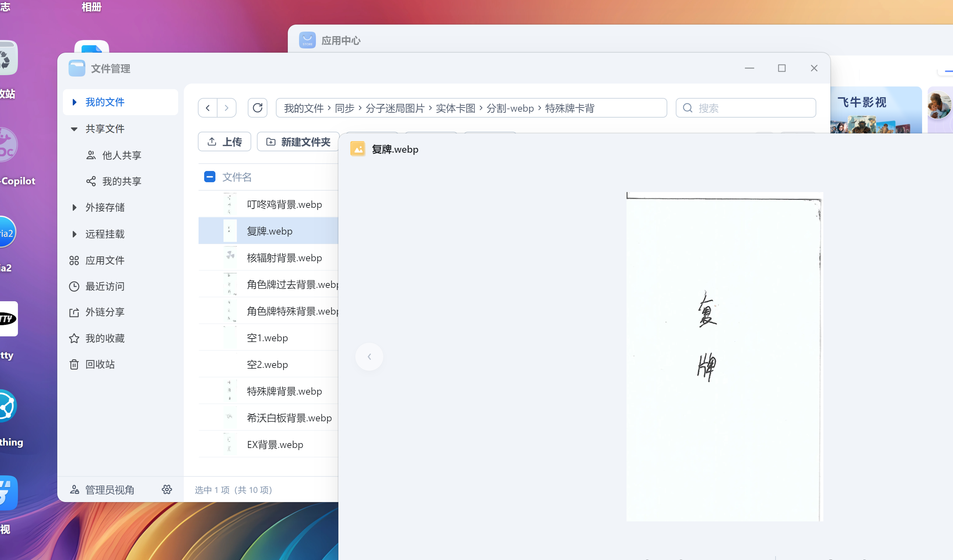The width and height of the screenshot is (953, 560).
Task: Open 我的收藏 favorites in sidebar
Action: [x=105, y=338]
